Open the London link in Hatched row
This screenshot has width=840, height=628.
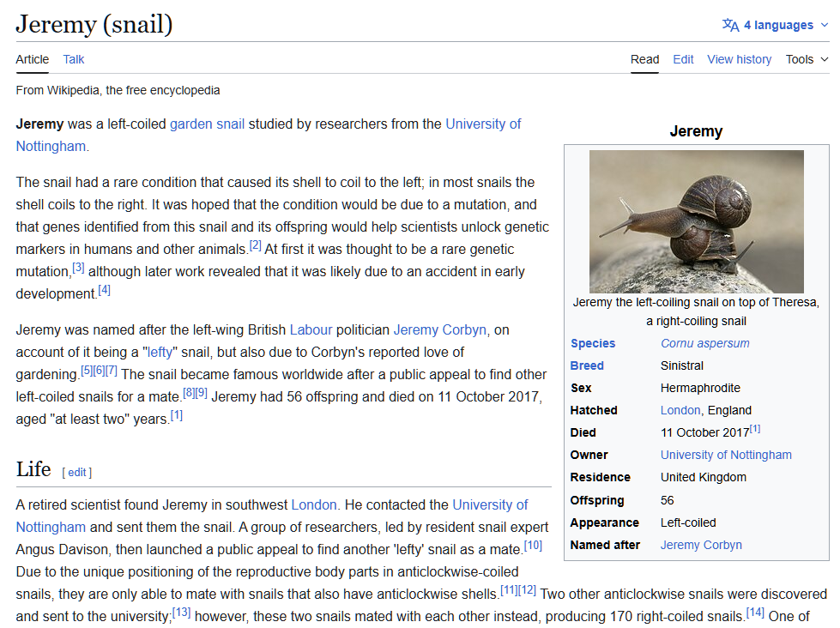click(x=680, y=410)
